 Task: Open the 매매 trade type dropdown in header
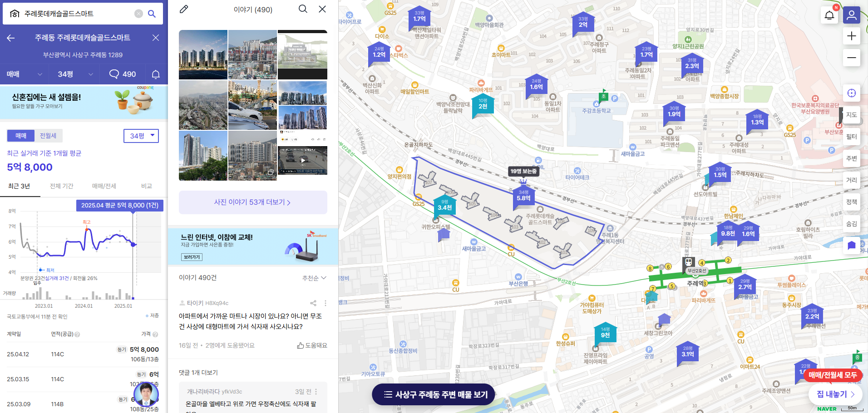pyautogui.click(x=25, y=74)
